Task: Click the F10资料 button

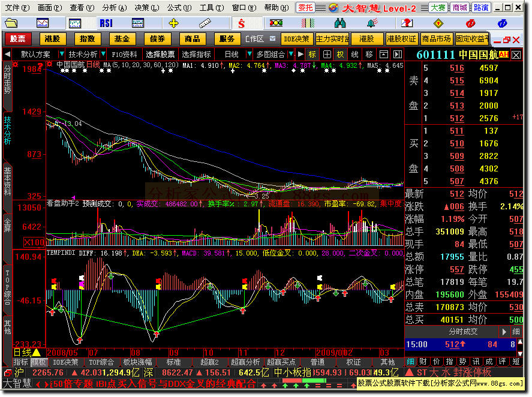Action: coord(124,55)
